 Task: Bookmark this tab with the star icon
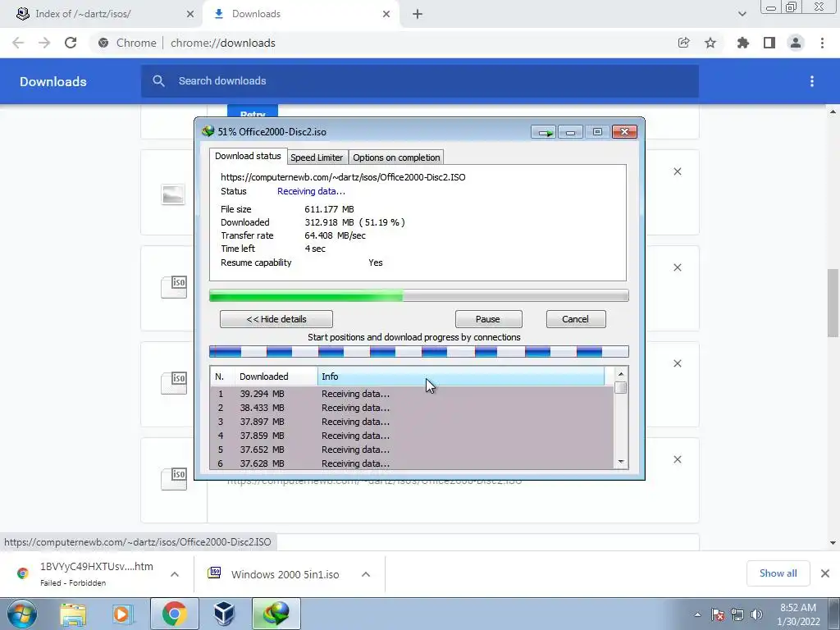click(x=710, y=43)
